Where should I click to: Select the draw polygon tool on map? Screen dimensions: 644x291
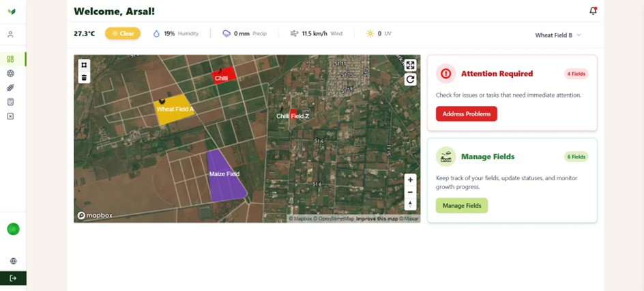point(84,65)
